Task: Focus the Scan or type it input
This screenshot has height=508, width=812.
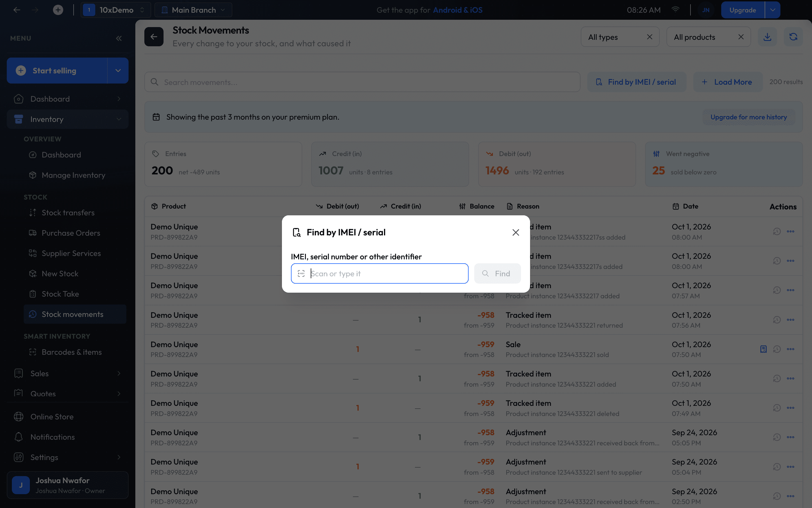Action: (379, 273)
